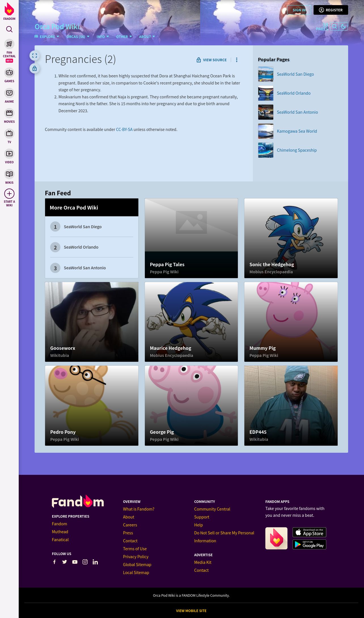Click the wiki header search icon
The height and width of the screenshot is (618, 364).
point(335,26)
